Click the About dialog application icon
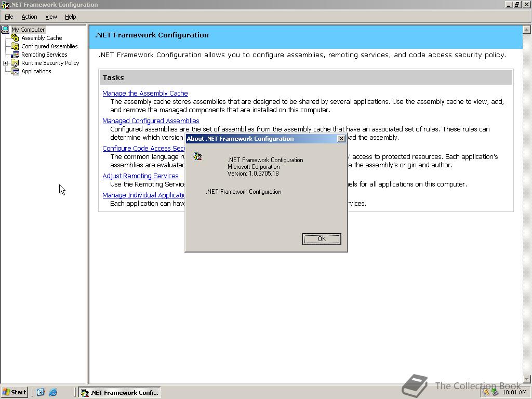Image resolution: width=532 pixels, height=399 pixels. coord(198,156)
